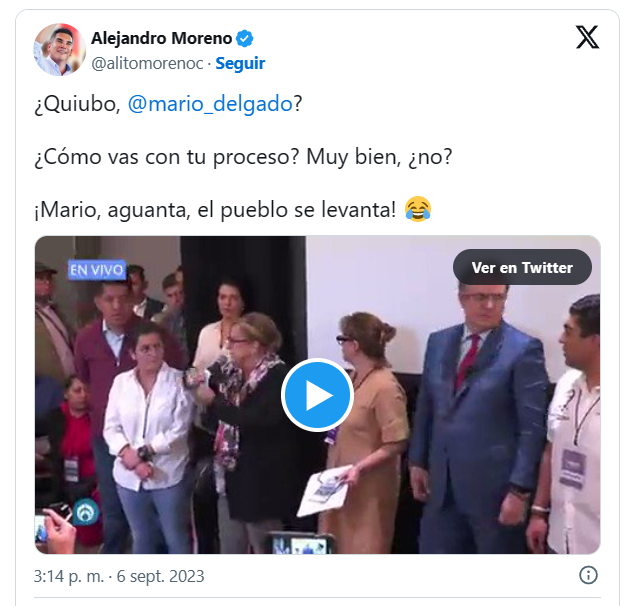Open Alejandro Moreno's profile picture
627x606 pixels.
pyautogui.click(x=59, y=50)
